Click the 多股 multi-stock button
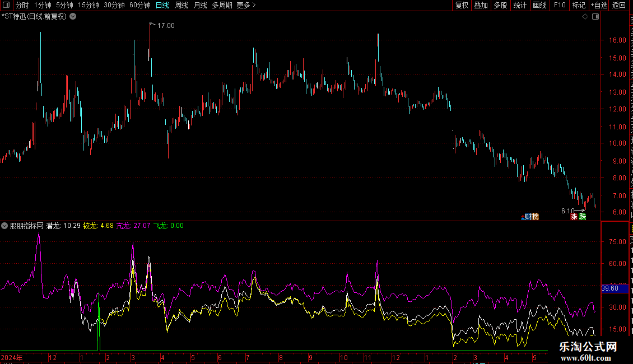Image resolution: width=633 pixels, height=364 pixels. point(501,5)
